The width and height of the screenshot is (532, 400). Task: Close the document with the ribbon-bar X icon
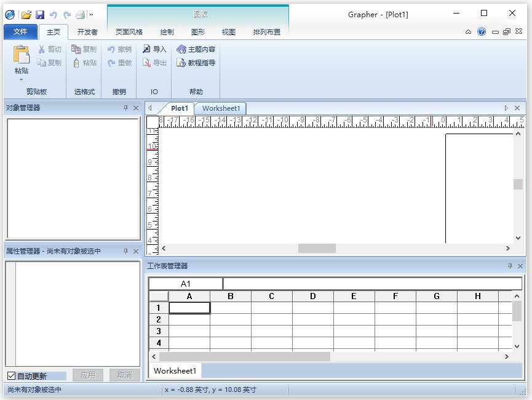click(x=518, y=31)
